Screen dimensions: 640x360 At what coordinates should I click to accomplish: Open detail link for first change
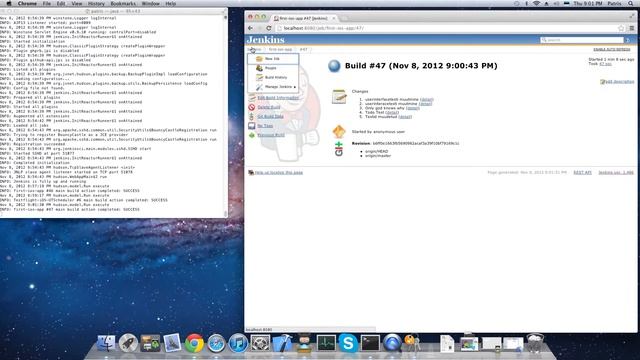pyautogui.click(x=427, y=100)
